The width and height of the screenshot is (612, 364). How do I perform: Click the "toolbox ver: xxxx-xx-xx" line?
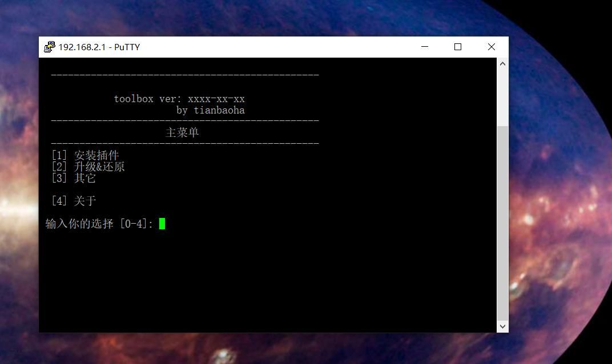pos(179,99)
